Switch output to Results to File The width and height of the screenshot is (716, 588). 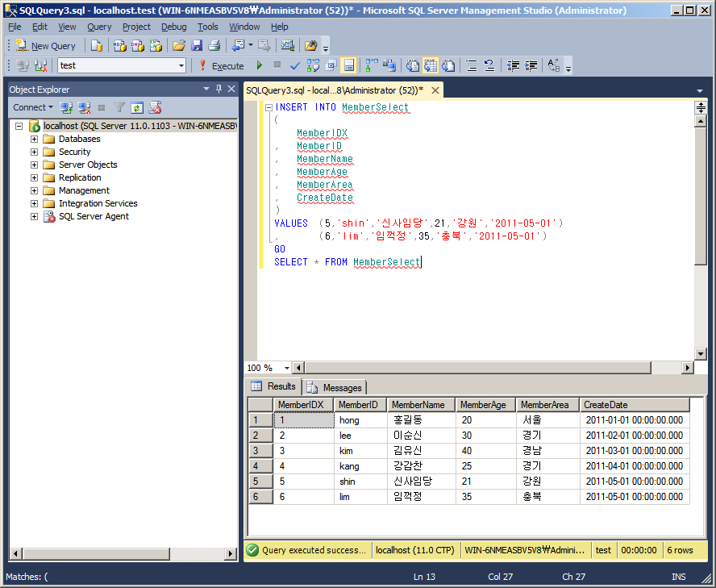[448, 66]
